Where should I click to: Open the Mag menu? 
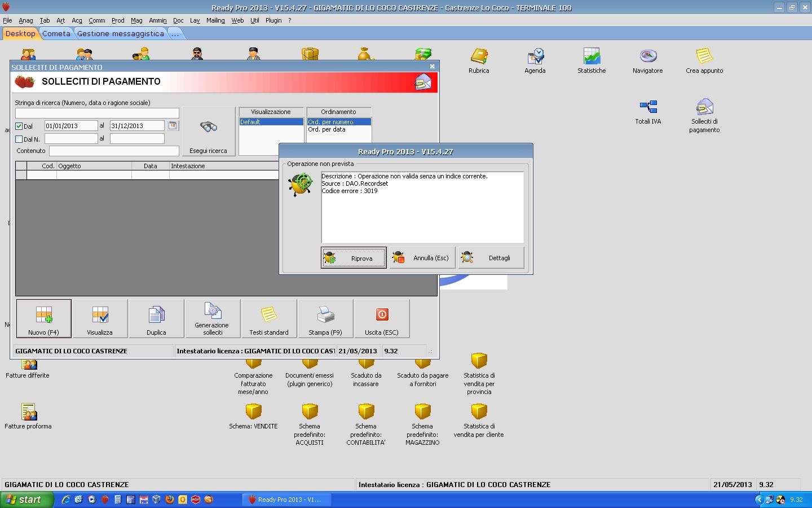[136, 20]
